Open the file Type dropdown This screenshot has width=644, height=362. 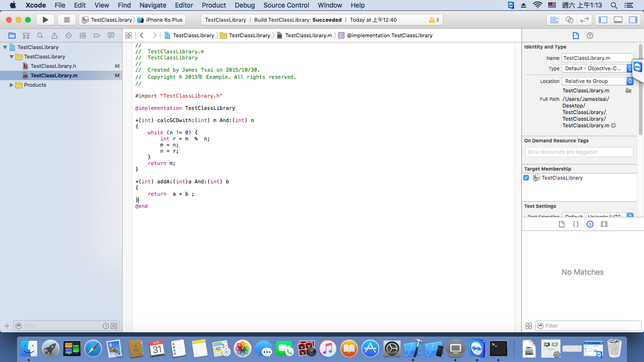(x=597, y=68)
